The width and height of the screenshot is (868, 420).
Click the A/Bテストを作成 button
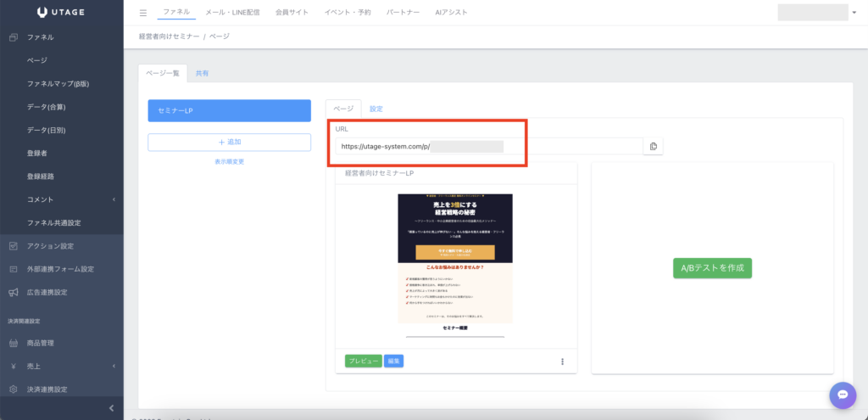[712, 267]
